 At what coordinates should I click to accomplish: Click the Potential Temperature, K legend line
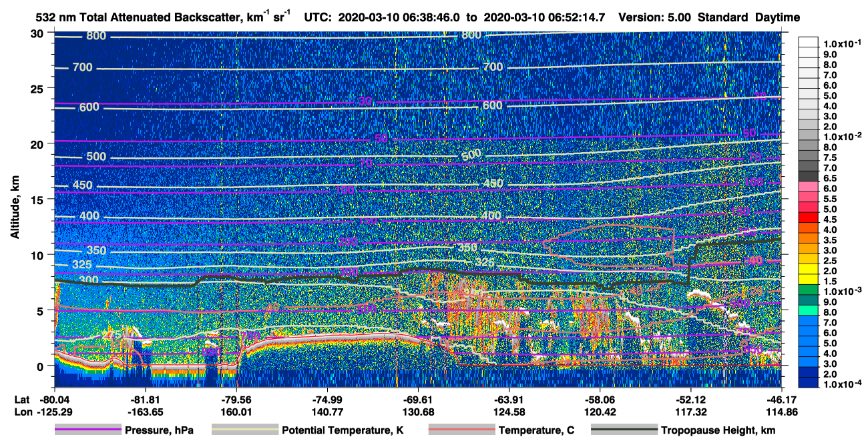(x=244, y=430)
